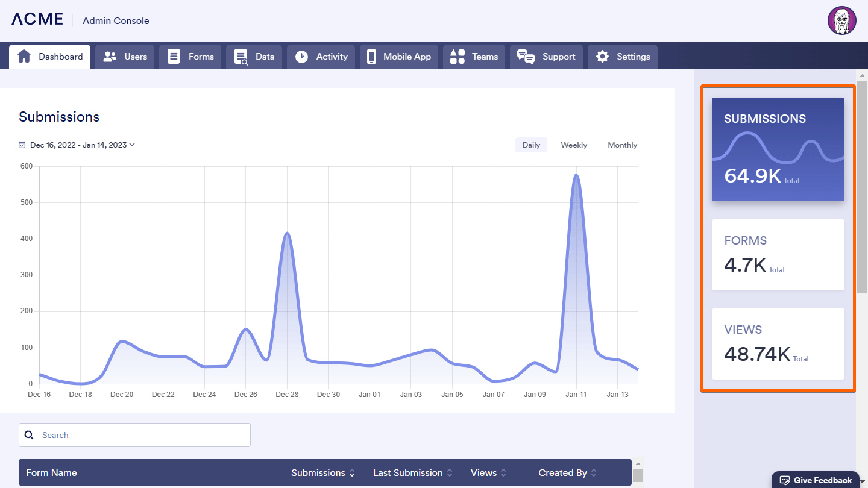
Task: Click the Data search icon
Action: pyautogui.click(x=241, y=57)
